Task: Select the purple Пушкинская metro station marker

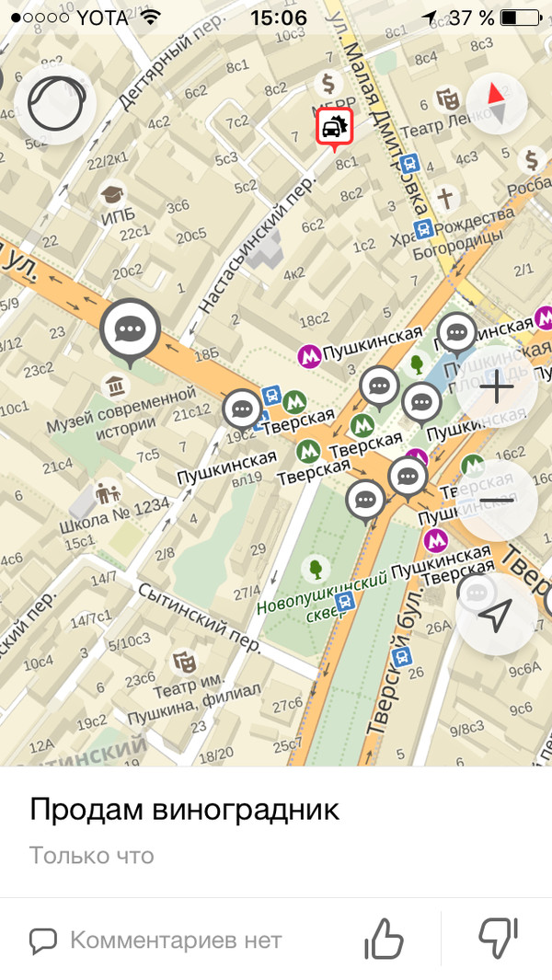Action: tap(309, 355)
